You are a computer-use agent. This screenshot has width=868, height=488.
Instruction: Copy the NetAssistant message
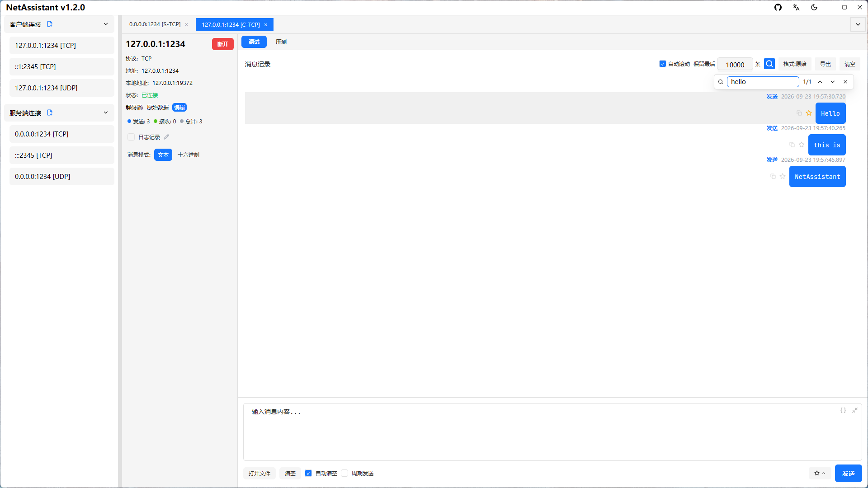773,176
